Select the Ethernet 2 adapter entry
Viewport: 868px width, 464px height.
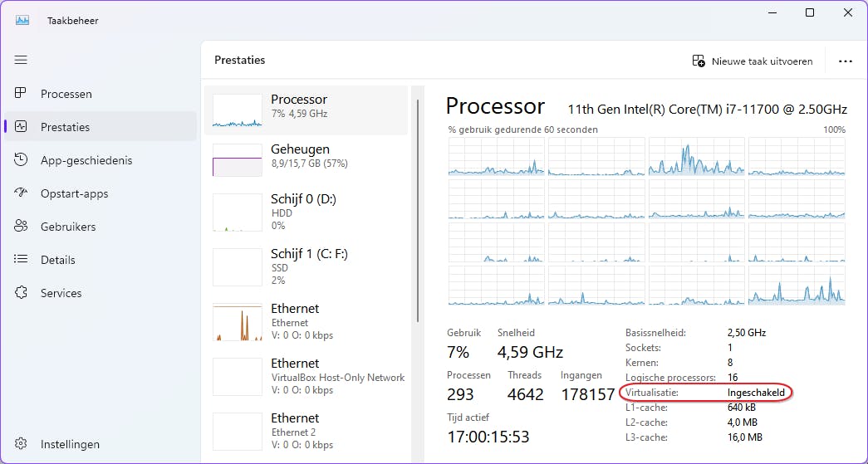[306, 431]
